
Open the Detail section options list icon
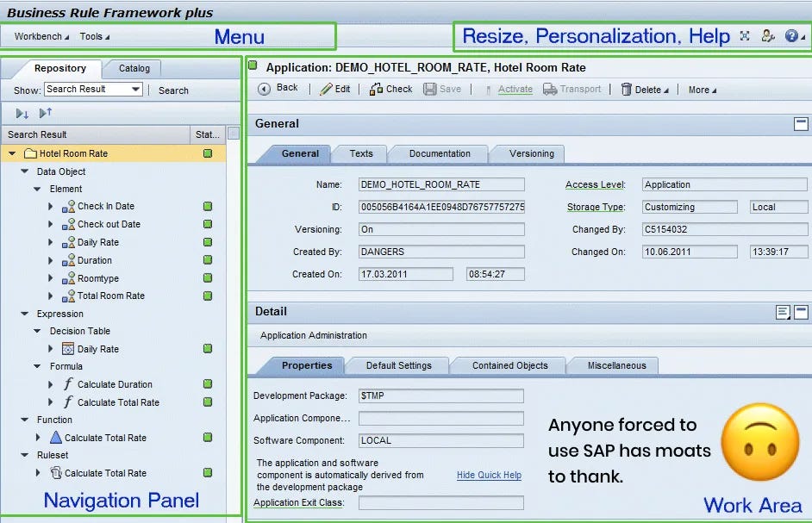[x=783, y=312]
